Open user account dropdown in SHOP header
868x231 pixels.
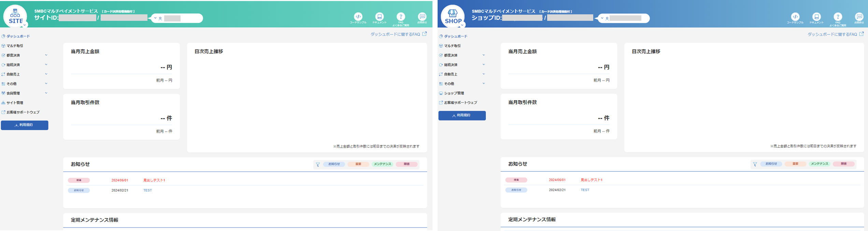coord(624,18)
